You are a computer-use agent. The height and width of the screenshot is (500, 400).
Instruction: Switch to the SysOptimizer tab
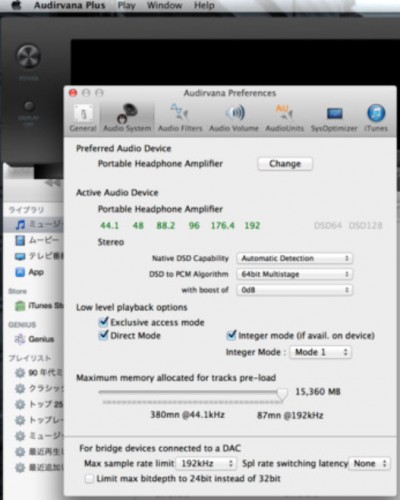pos(334,118)
